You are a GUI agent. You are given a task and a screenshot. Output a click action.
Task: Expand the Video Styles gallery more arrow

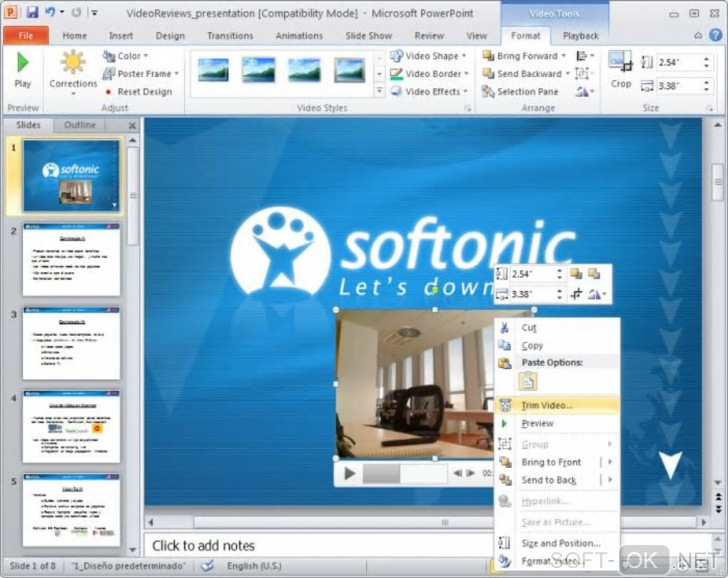(379, 91)
